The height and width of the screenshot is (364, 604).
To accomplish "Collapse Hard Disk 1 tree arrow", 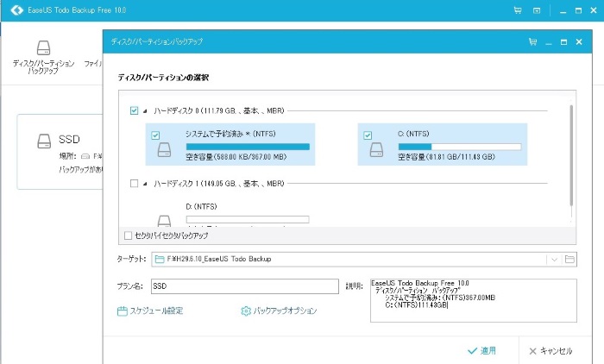I will coord(145,184).
